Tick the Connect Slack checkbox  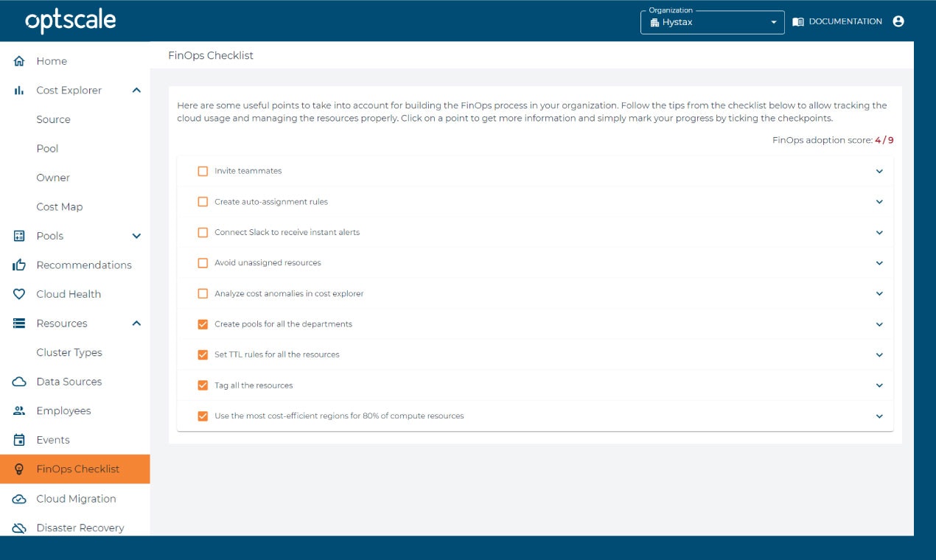tap(203, 232)
